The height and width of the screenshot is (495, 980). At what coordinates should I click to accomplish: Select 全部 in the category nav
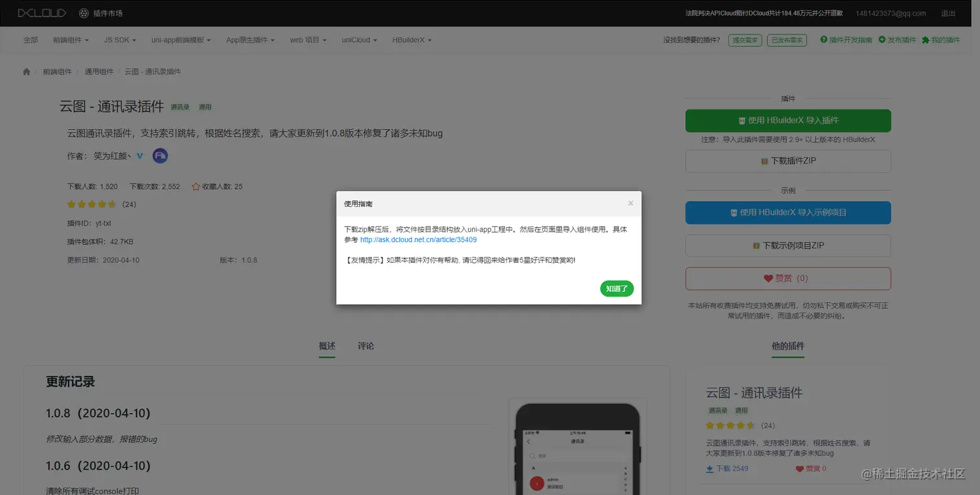pos(30,40)
